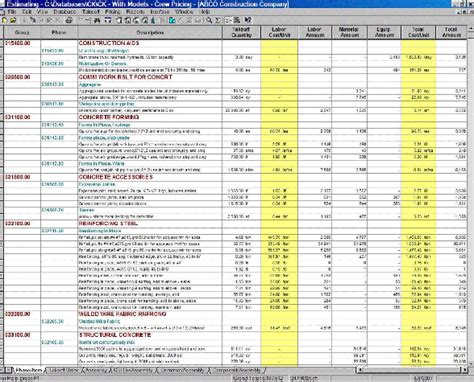Open the Window menu

[184, 12]
